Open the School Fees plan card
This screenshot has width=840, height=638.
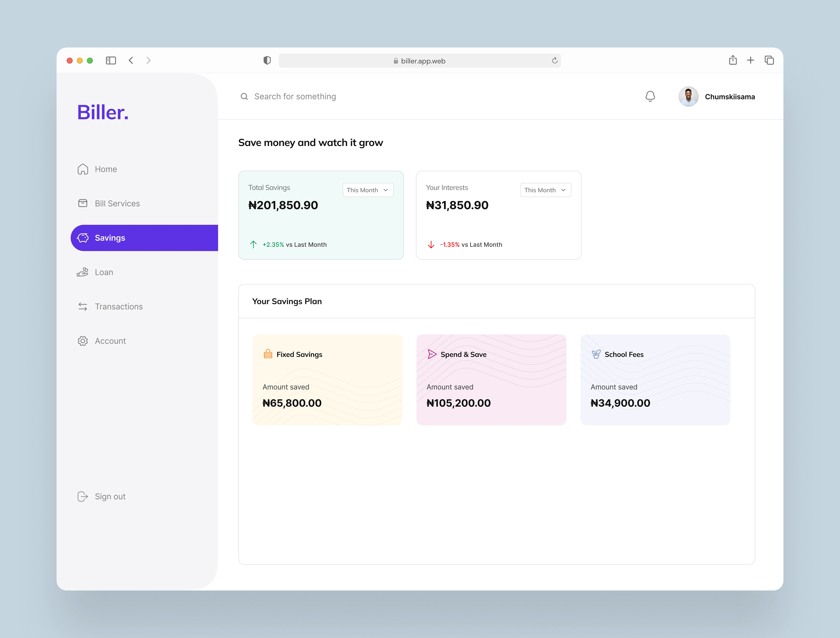coord(655,380)
